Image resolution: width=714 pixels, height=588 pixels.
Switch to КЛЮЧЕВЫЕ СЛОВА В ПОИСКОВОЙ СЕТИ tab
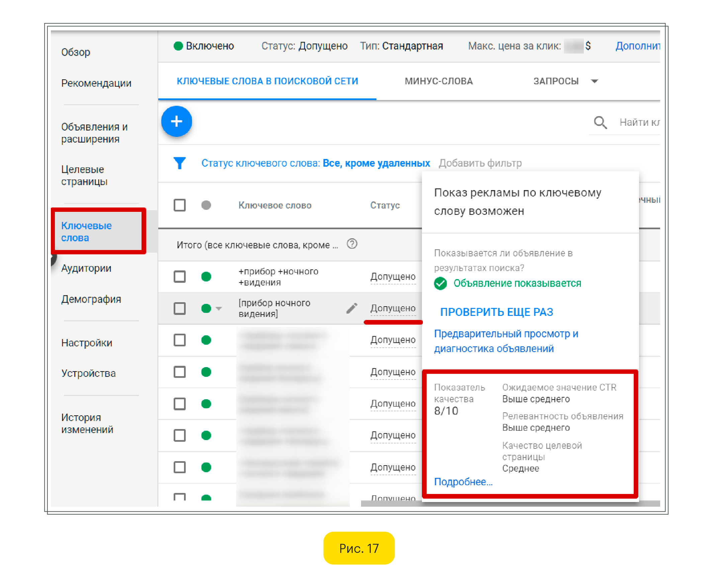pyautogui.click(x=267, y=81)
